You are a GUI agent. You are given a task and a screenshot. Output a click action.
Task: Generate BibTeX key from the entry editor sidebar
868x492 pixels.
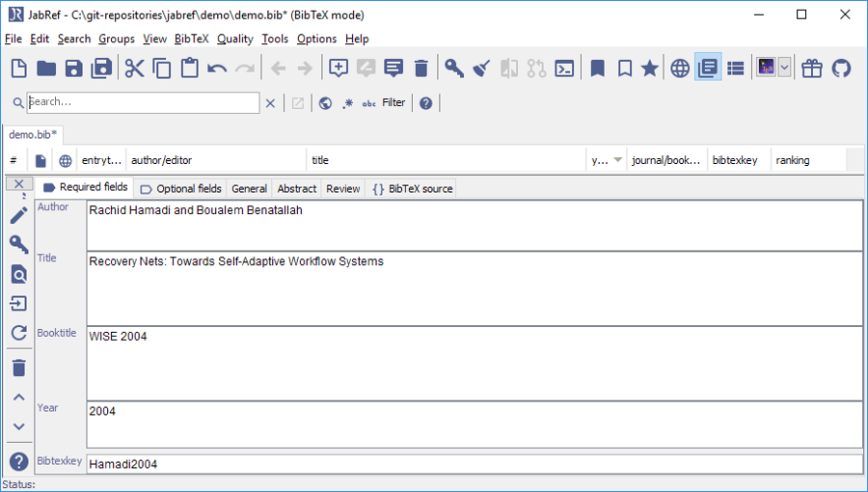coord(19,244)
